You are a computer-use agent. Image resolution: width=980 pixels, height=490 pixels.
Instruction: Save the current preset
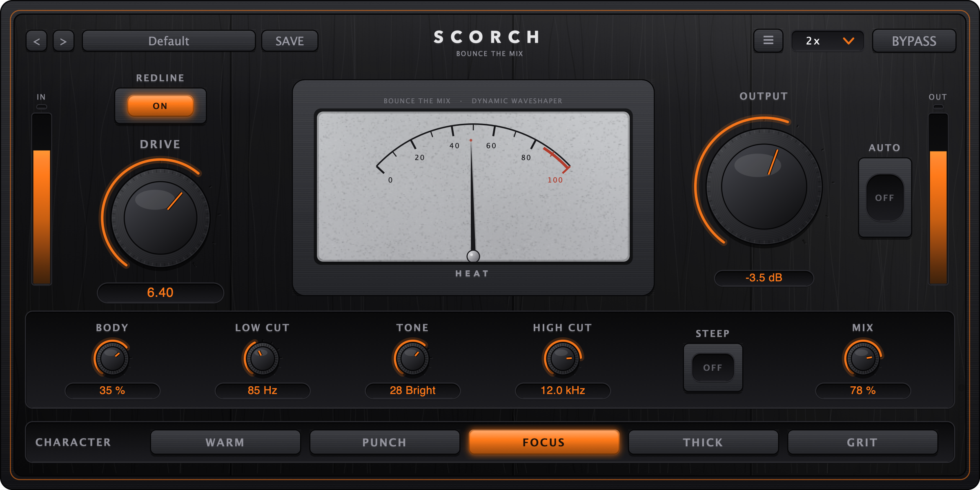(x=290, y=41)
